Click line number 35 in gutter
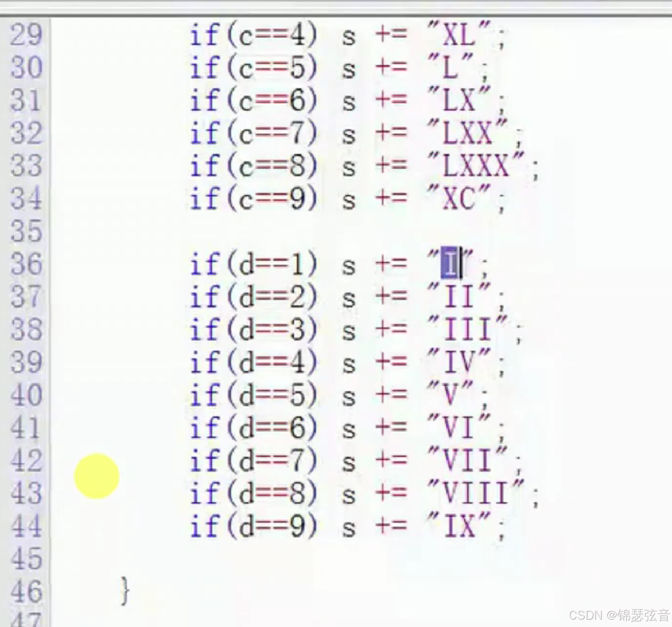The height and width of the screenshot is (627, 672). (26, 231)
